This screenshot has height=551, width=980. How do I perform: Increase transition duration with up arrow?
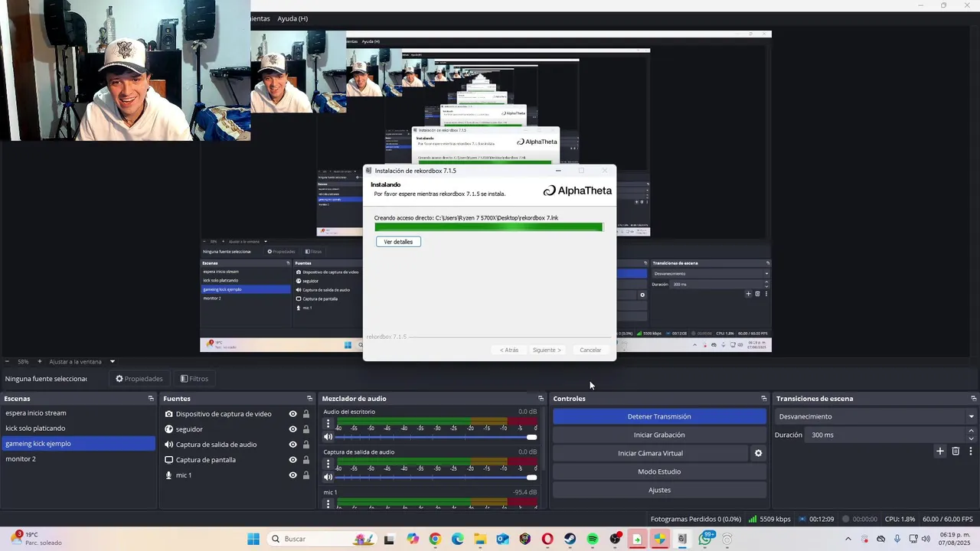pyautogui.click(x=972, y=431)
